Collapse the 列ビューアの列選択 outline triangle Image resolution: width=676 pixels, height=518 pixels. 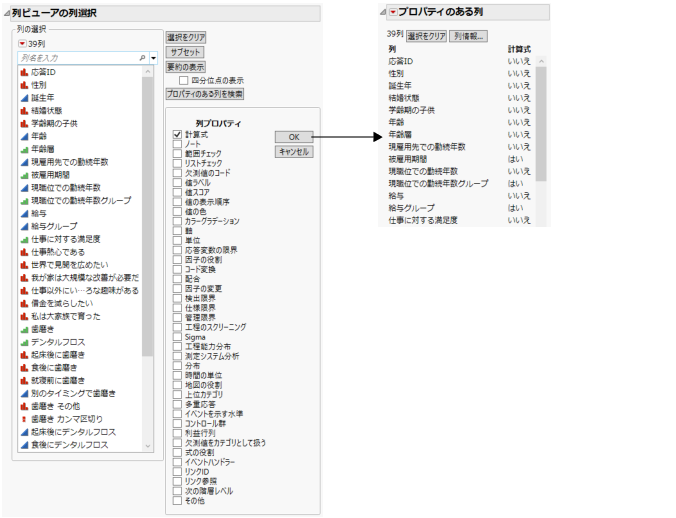(7, 13)
